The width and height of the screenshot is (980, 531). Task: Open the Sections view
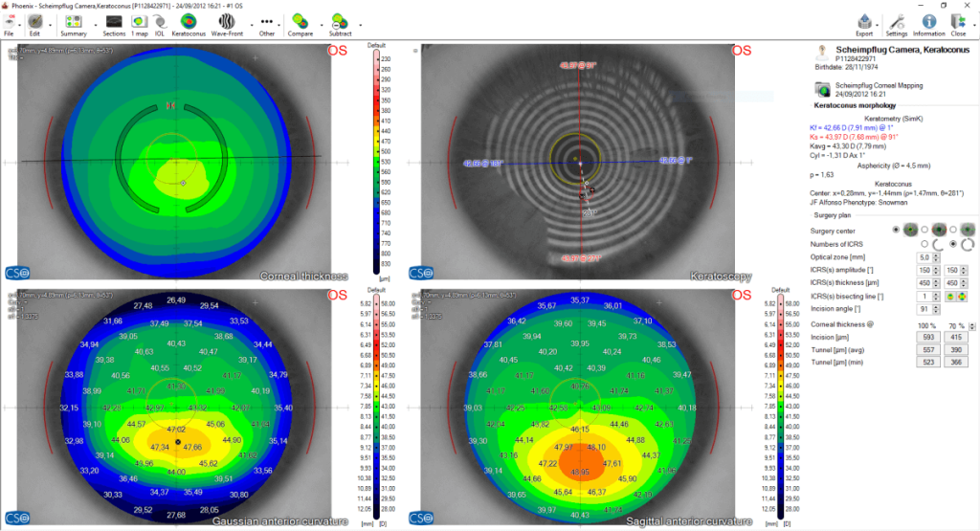tap(114, 21)
